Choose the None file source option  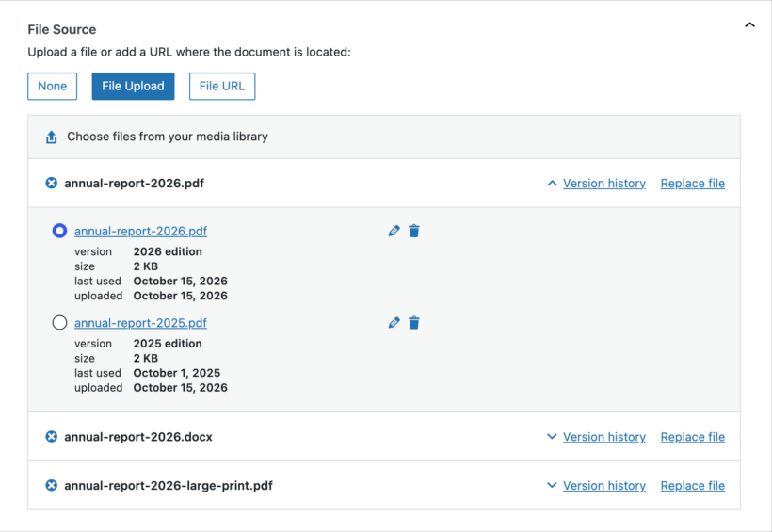[x=52, y=87]
